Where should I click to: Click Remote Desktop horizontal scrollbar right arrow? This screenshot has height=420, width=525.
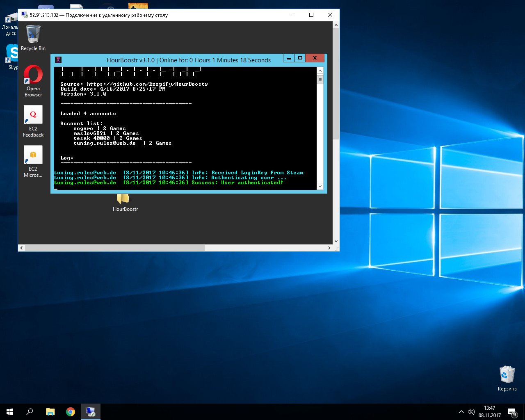pyautogui.click(x=329, y=248)
